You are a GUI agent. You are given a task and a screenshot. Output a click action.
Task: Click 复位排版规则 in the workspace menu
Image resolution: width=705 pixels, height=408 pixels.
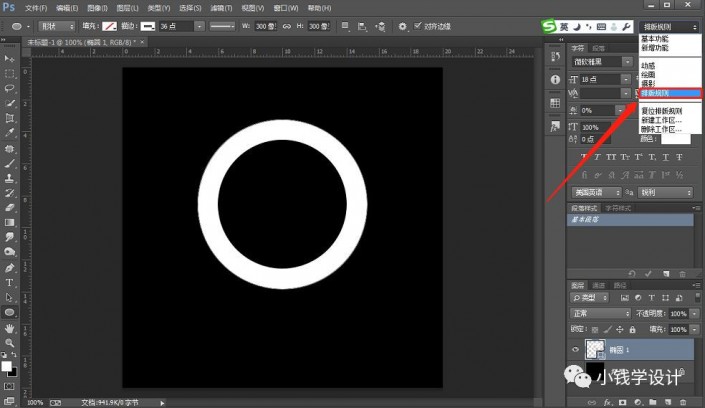point(662,111)
